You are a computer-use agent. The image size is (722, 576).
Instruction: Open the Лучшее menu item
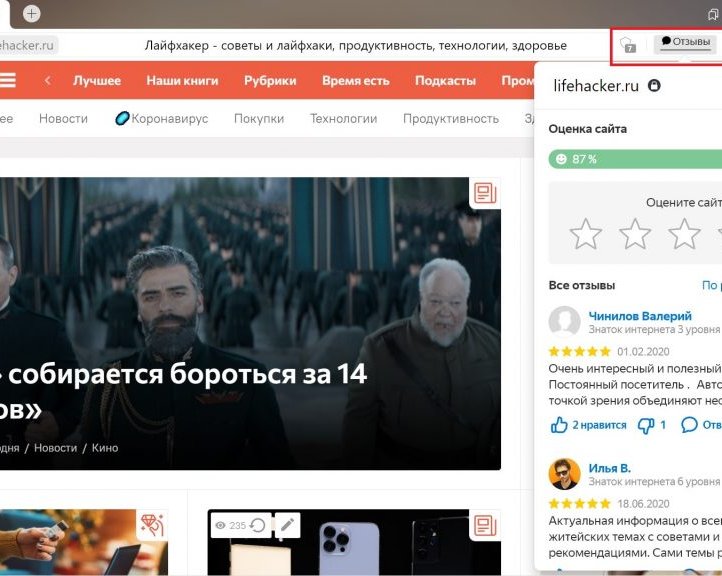[97, 81]
